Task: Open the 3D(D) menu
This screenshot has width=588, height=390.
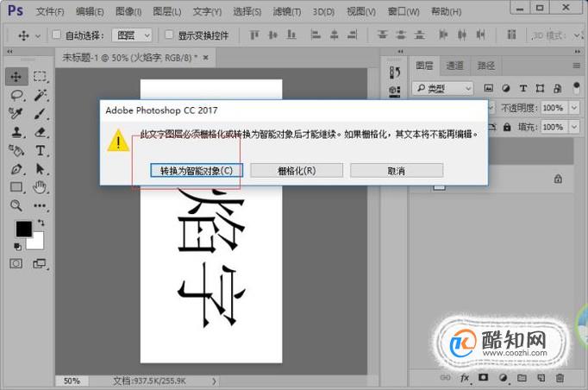Action: click(323, 11)
